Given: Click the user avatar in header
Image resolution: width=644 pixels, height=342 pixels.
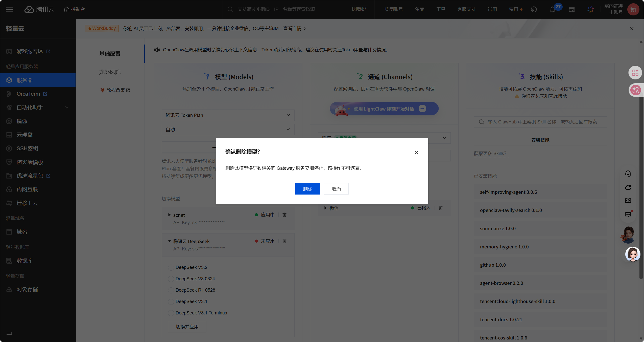Looking at the screenshot, I should click(x=633, y=9).
